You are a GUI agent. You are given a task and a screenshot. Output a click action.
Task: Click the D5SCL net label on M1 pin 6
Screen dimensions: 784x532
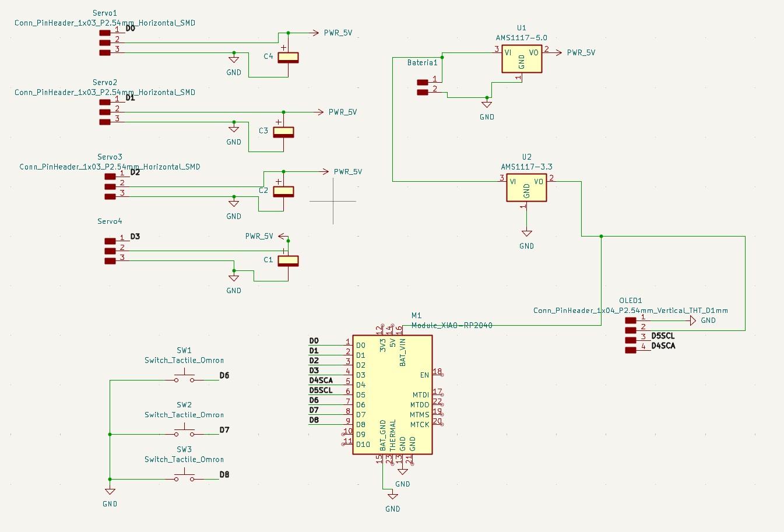[x=321, y=390]
